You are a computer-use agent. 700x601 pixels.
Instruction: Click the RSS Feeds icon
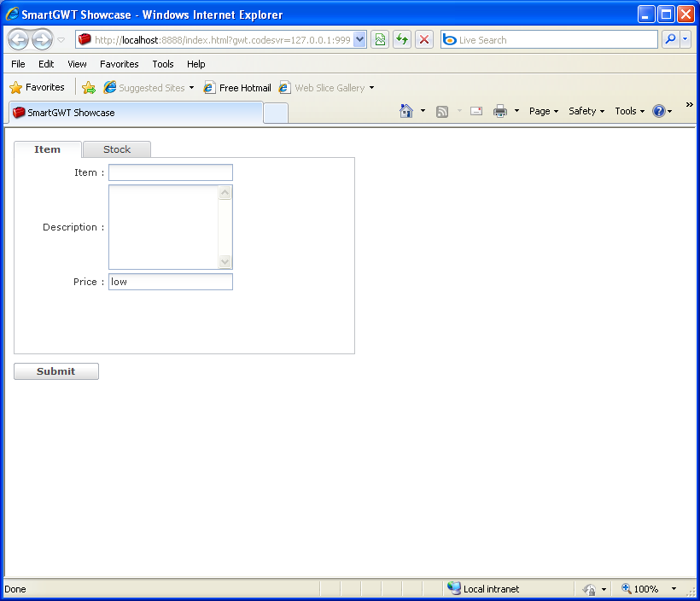point(442,111)
